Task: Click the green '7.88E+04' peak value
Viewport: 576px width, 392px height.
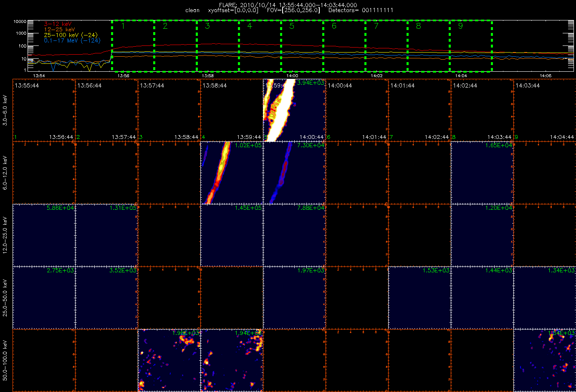Action: click(x=311, y=208)
